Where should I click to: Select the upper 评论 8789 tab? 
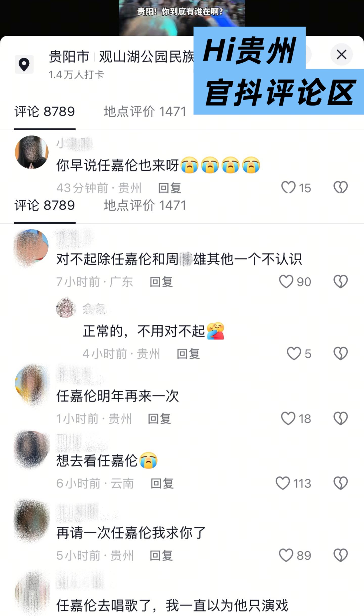45,112
